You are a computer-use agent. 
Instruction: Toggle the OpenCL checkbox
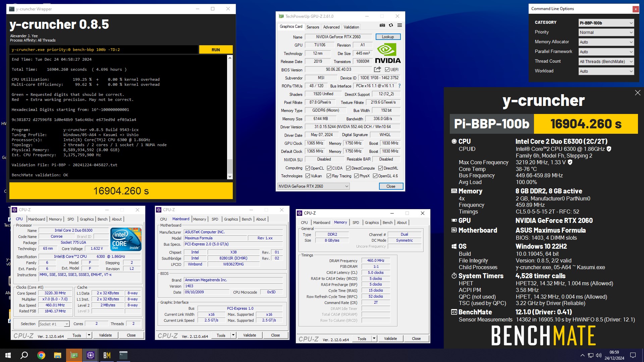coord(308,168)
